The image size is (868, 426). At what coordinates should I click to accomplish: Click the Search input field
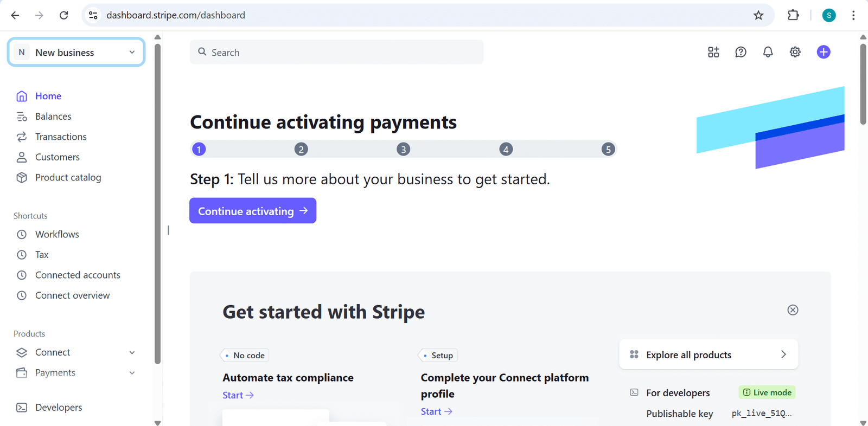click(336, 52)
